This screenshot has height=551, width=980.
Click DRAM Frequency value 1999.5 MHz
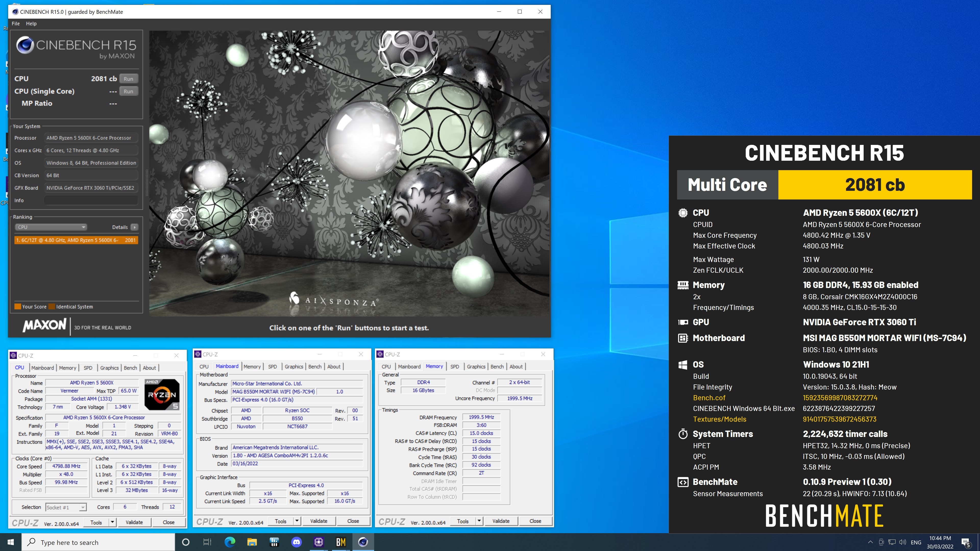tap(481, 417)
